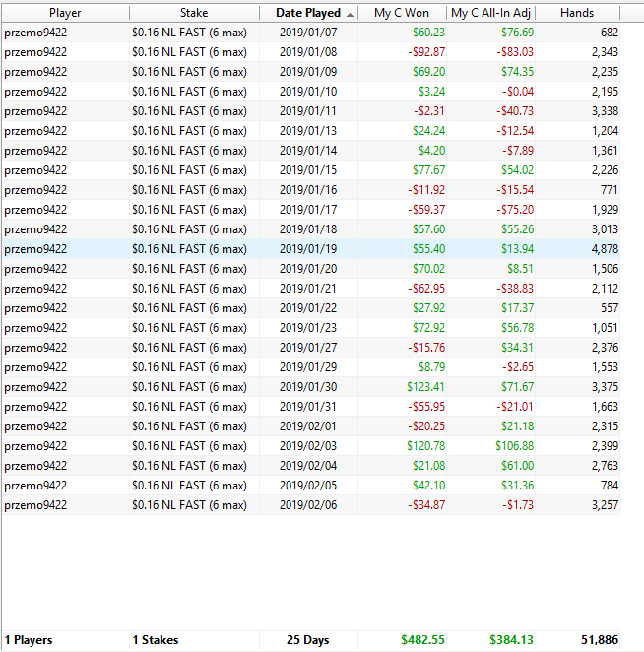644x652 pixels.
Task: Click the 25 Days summary cell
Action: click(308, 640)
